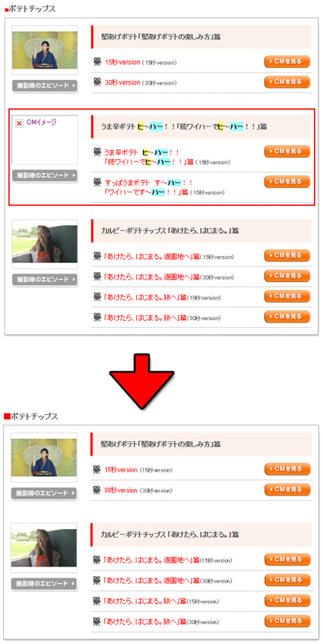The width and height of the screenshot is (323, 644).
Task: Click CMを見る for top 旅へ 15秒version
Action: click(x=287, y=296)
